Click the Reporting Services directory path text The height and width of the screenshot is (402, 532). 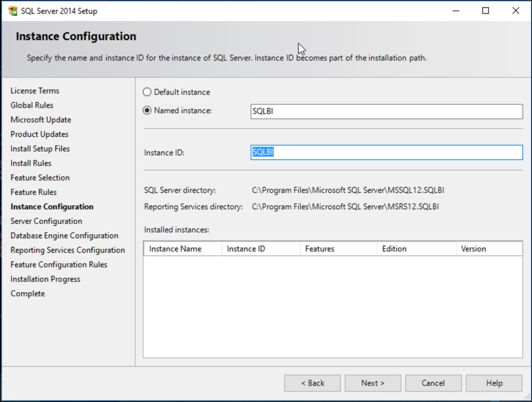[345, 207]
